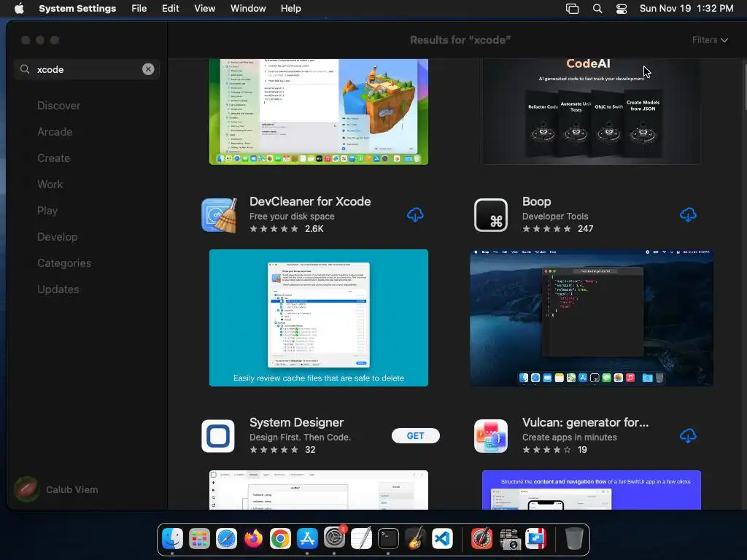Open Terminal from the dock

coord(388,539)
